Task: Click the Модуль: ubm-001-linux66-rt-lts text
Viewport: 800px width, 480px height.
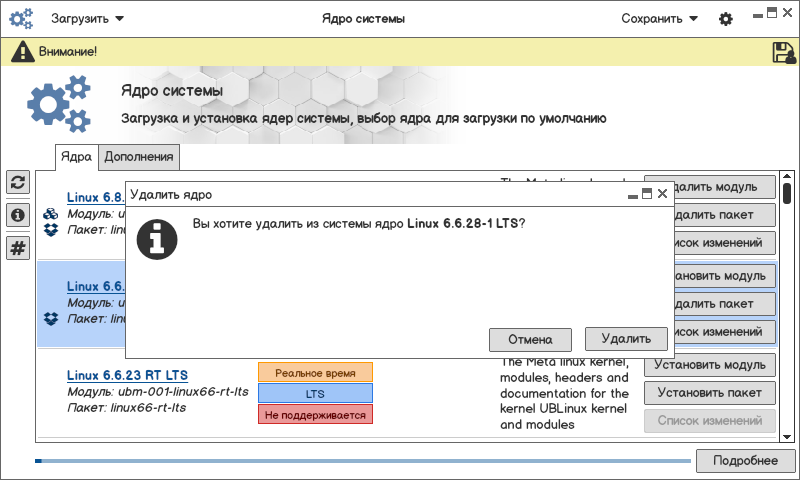Action: pyautogui.click(x=158, y=392)
